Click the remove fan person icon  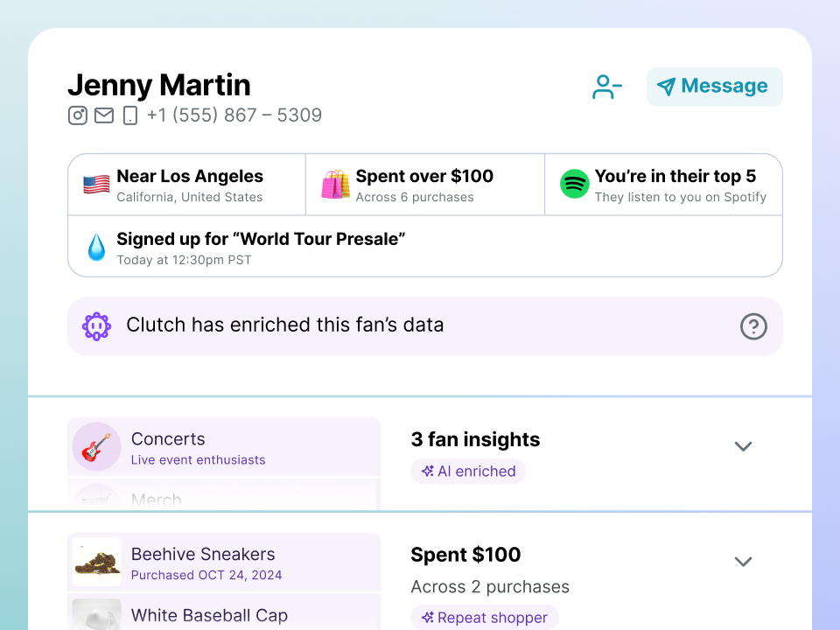coord(606,87)
